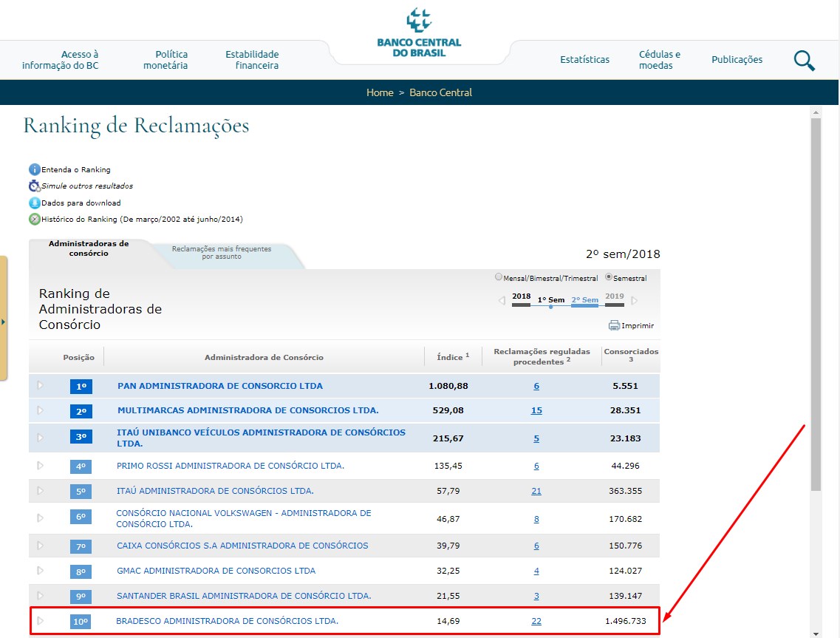
Task: Switch to Reclamações mais frequentes por assunto tab
Action: click(x=222, y=253)
